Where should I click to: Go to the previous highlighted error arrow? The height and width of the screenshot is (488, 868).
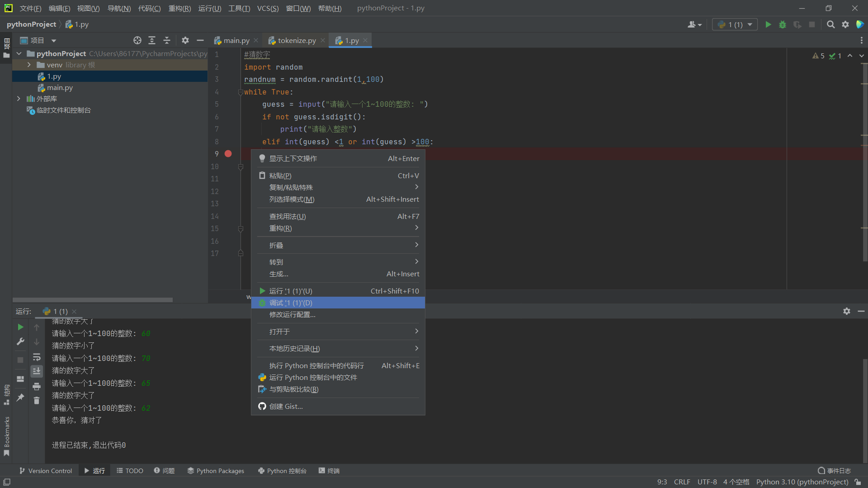[850, 56]
